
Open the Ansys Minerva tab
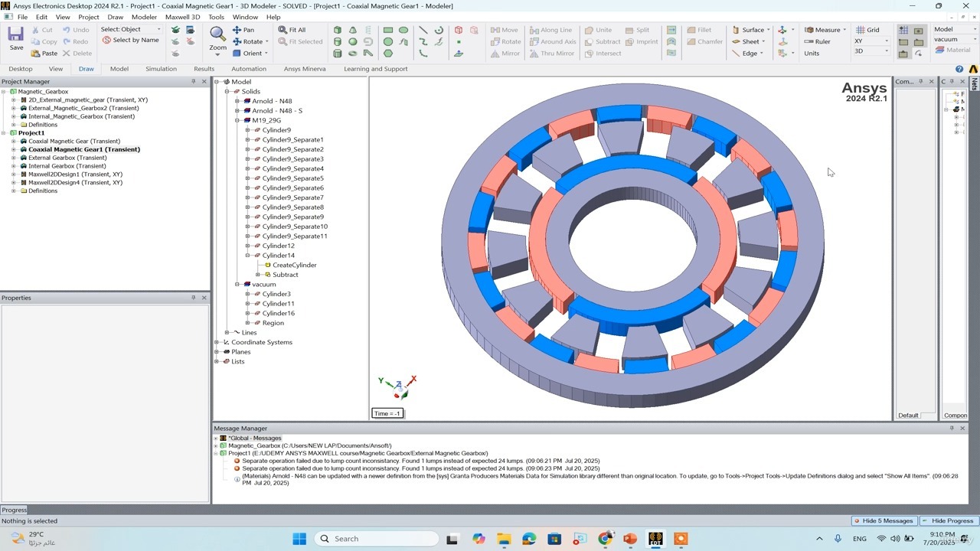point(305,69)
